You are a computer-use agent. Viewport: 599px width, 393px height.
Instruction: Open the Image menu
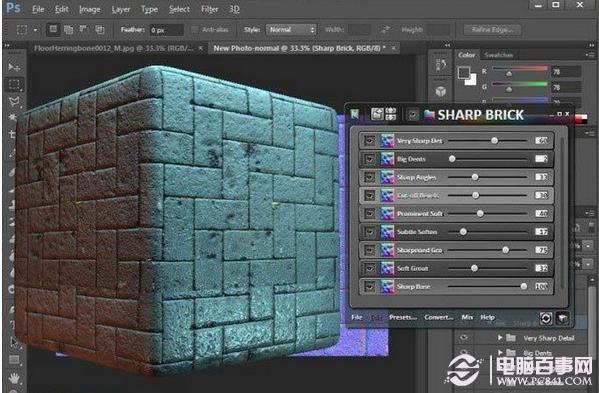tap(89, 9)
